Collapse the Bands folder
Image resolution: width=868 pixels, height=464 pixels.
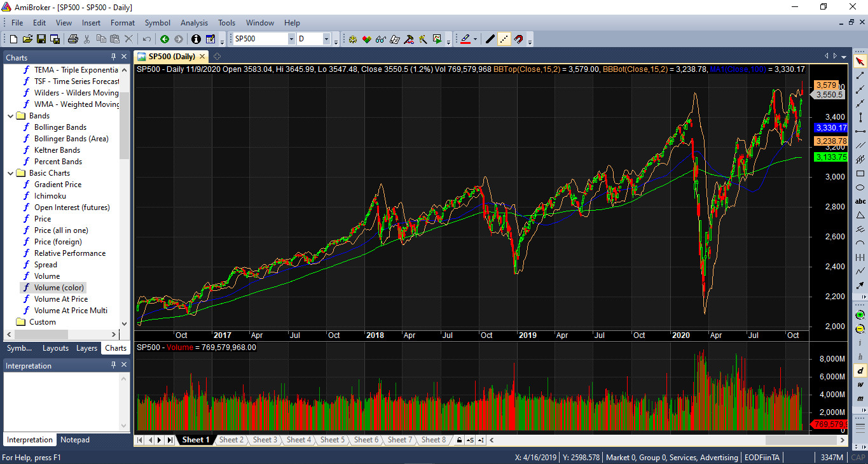click(x=11, y=116)
